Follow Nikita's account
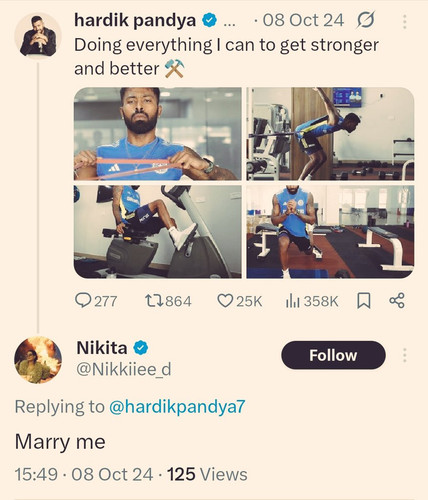The height and width of the screenshot is (500, 428). (x=333, y=355)
